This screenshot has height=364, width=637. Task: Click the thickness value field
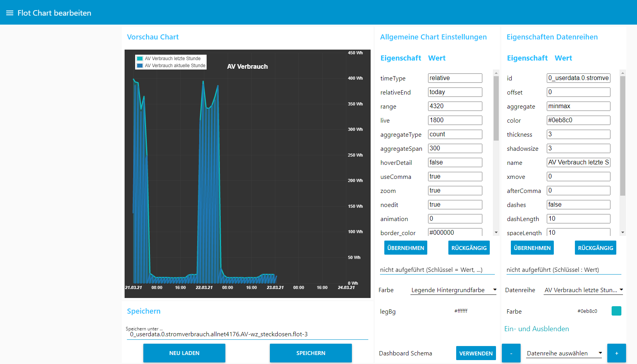point(578,134)
